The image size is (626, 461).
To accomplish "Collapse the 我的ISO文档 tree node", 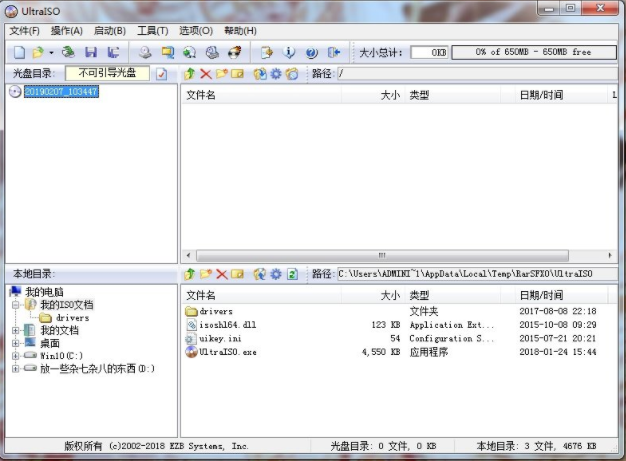I will click(16, 305).
